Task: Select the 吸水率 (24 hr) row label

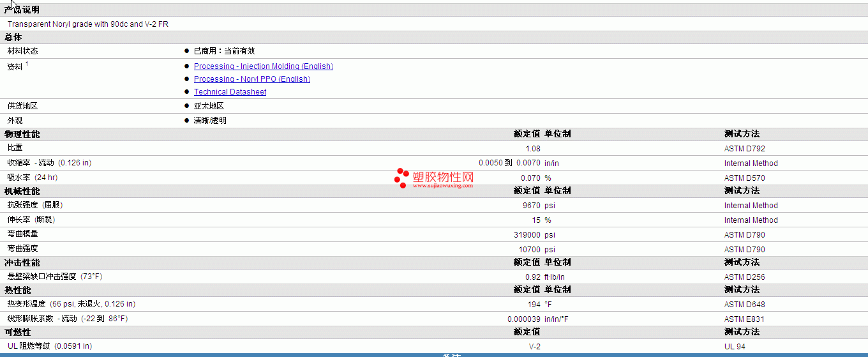Action: [32, 178]
